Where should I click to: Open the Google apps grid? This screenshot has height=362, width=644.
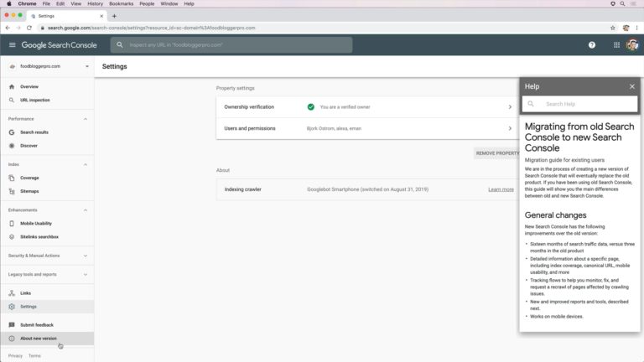point(616,45)
